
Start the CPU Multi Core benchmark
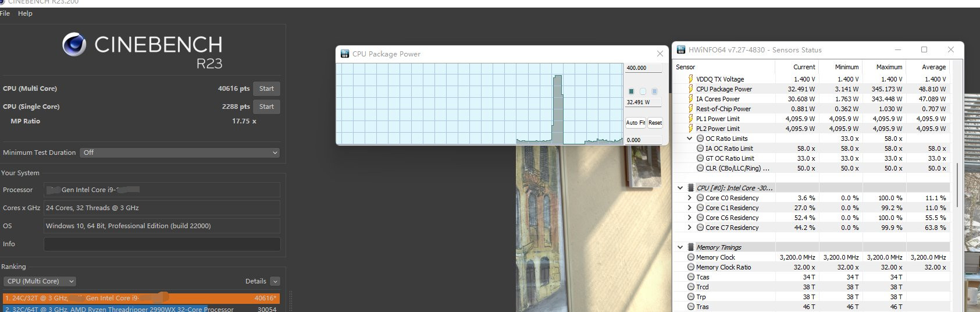[x=266, y=88]
